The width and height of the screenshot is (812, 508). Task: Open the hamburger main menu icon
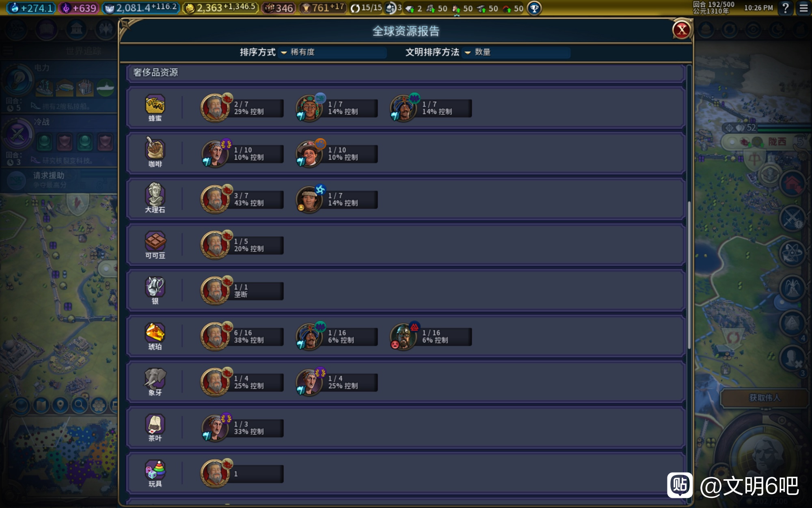[803, 8]
